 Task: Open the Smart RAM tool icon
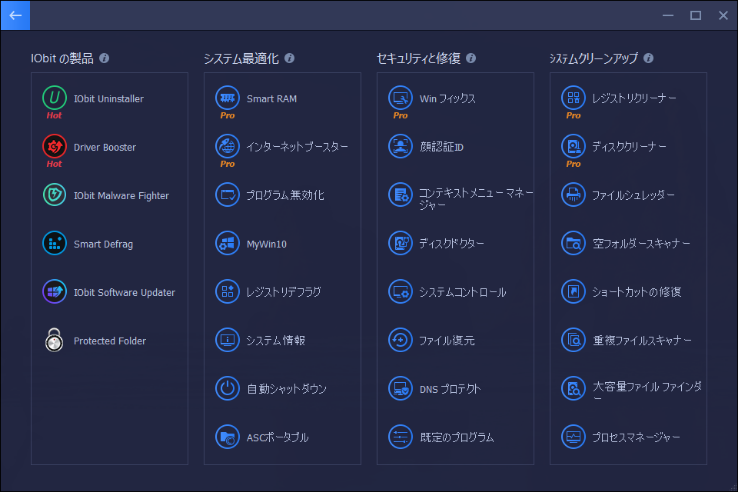(227, 97)
